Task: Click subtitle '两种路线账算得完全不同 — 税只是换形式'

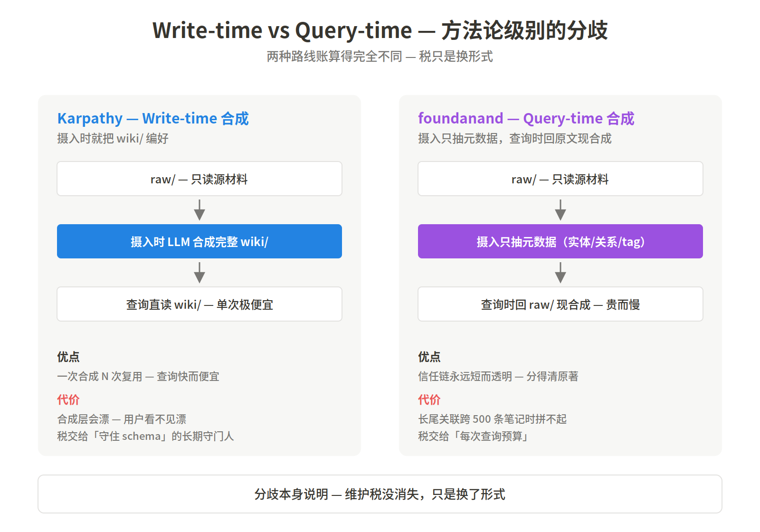Action: pyautogui.click(x=380, y=57)
